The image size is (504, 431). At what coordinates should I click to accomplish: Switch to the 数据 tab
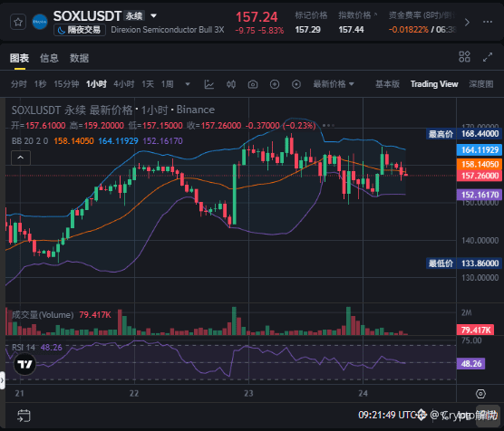click(79, 58)
